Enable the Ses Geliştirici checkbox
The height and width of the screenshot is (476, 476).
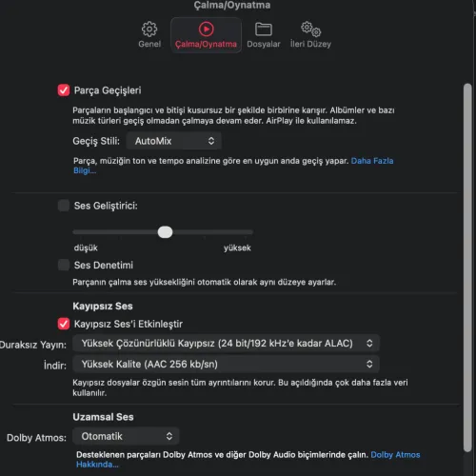pyautogui.click(x=64, y=206)
